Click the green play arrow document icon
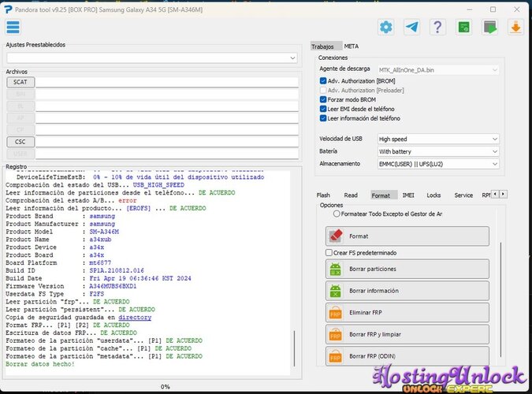 tap(489, 27)
